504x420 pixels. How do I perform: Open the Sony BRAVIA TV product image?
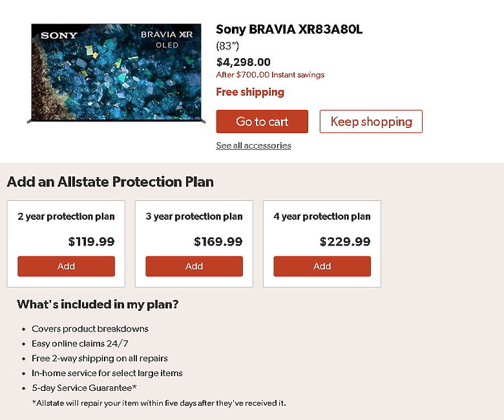tap(116, 73)
